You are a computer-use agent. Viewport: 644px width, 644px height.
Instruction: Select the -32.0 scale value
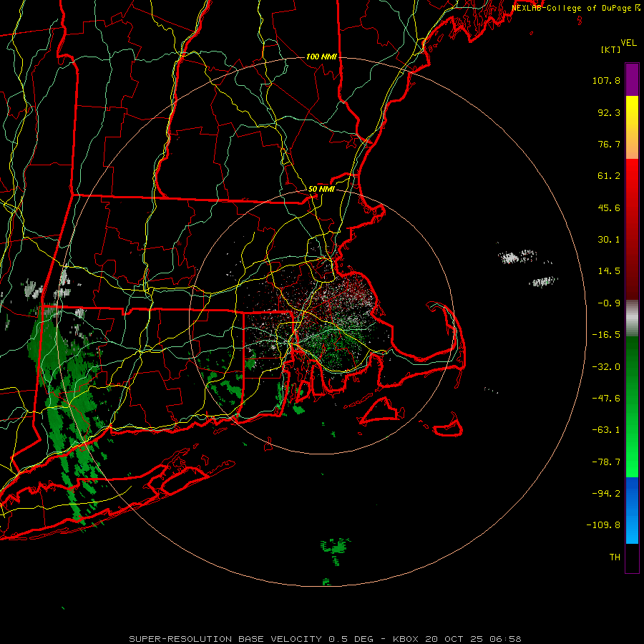tap(606, 367)
